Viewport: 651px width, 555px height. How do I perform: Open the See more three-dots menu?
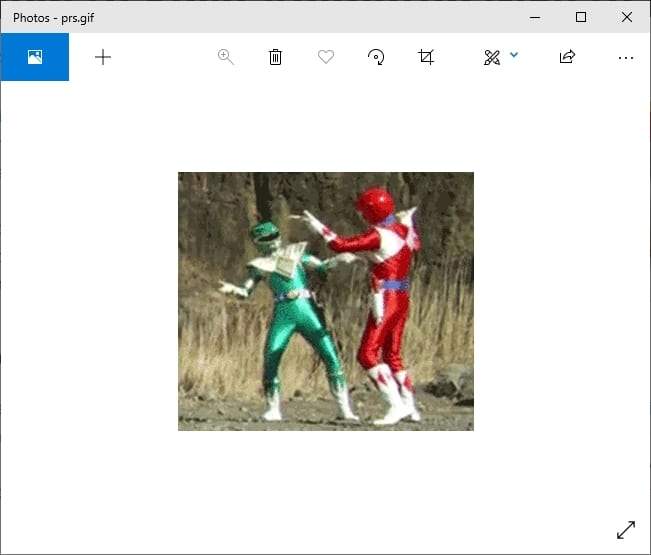pyautogui.click(x=626, y=58)
